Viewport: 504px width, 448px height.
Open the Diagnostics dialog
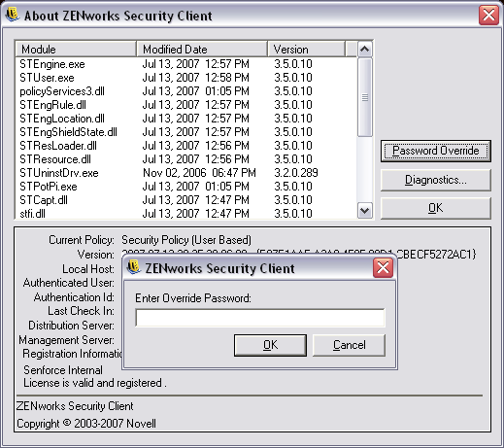tap(436, 180)
